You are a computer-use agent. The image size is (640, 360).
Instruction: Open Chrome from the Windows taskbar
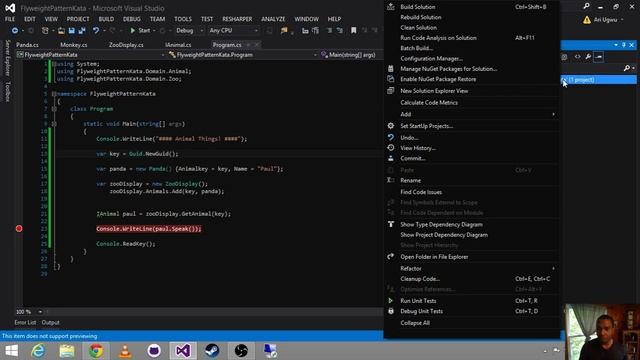pos(96,351)
